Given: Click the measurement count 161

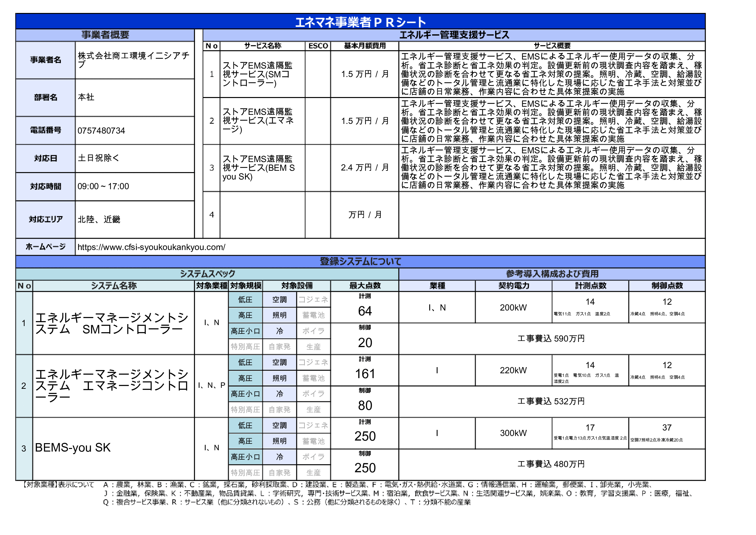Looking at the screenshot, I should pos(365,374).
